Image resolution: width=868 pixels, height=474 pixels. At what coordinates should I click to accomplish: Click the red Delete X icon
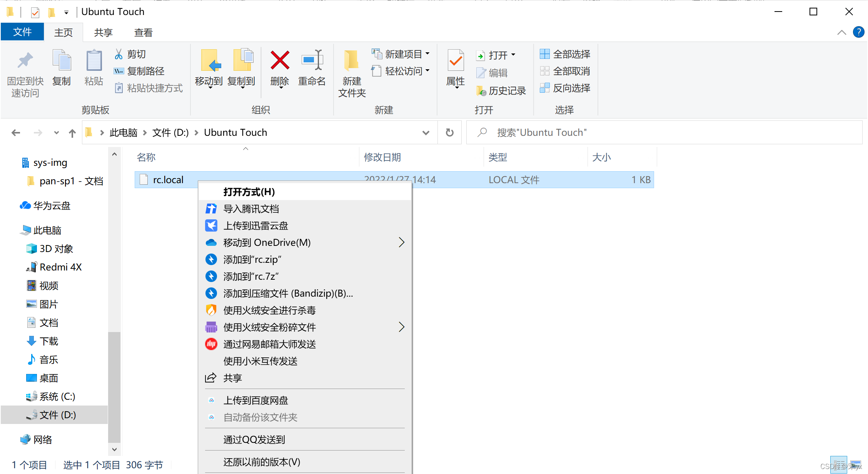coord(280,60)
